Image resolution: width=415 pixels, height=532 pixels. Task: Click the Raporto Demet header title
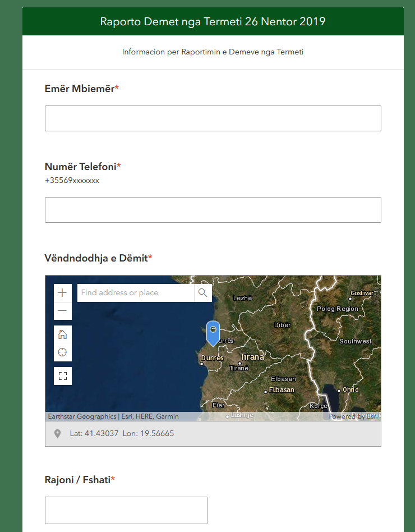click(213, 22)
